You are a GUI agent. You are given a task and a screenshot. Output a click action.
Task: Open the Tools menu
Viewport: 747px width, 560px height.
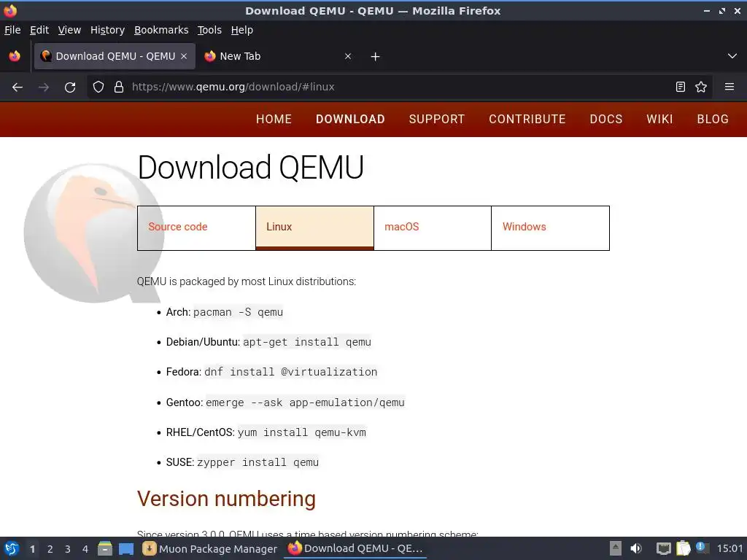click(209, 30)
